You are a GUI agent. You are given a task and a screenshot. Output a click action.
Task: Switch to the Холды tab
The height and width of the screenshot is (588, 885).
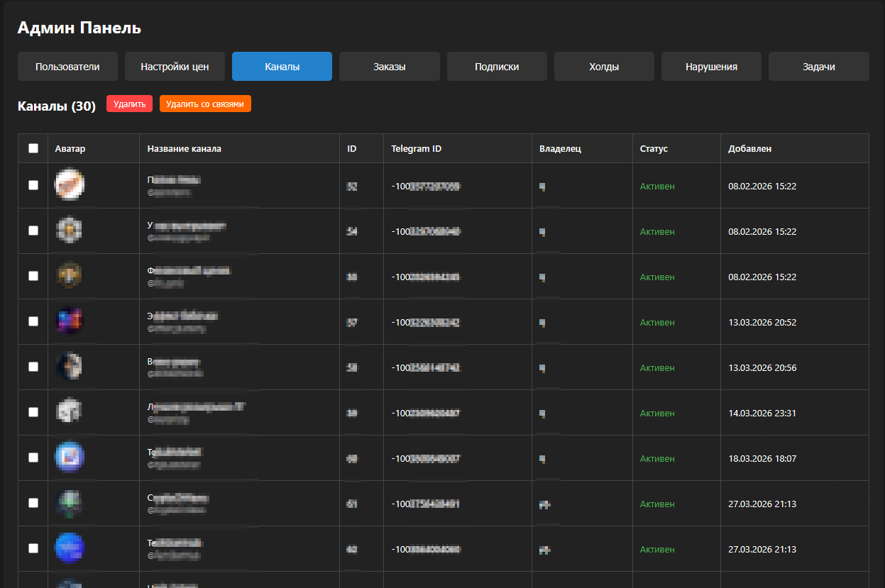click(x=604, y=67)
